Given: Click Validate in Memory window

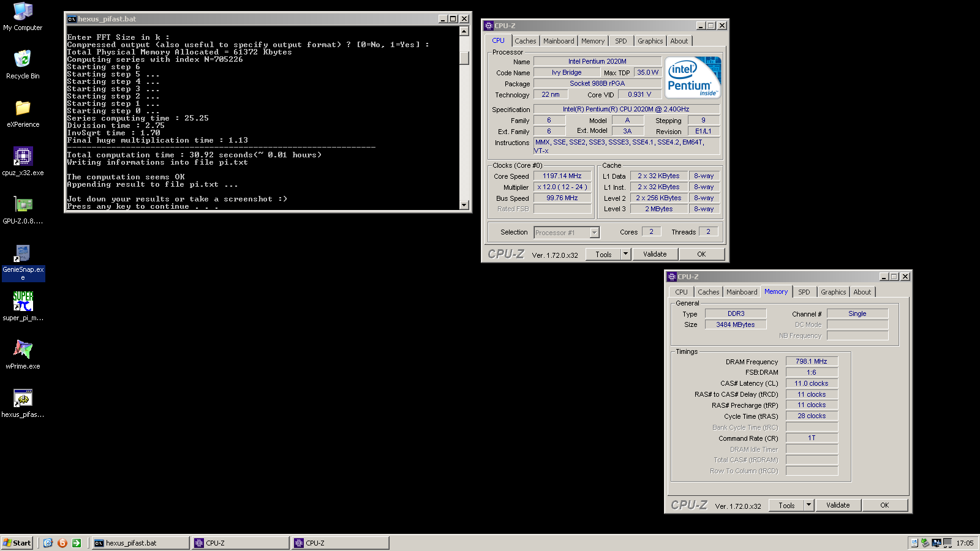Looking at the screenshot, I should click(x=838, y=505).
